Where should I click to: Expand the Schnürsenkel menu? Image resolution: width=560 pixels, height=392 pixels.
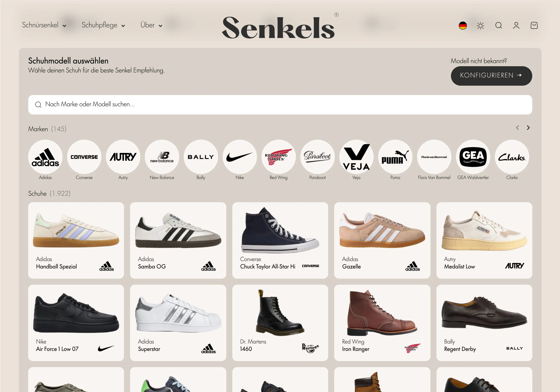44,25
